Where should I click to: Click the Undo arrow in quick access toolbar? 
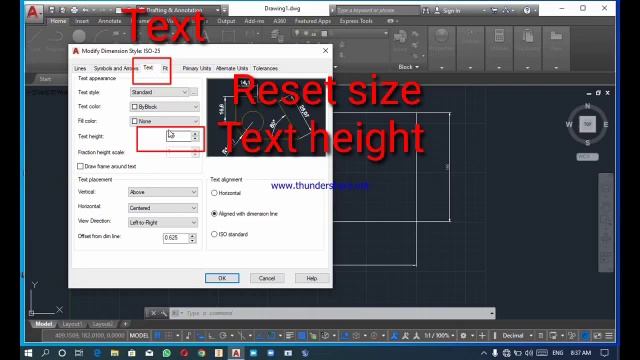pyautogui.click(x=86, y=10)
